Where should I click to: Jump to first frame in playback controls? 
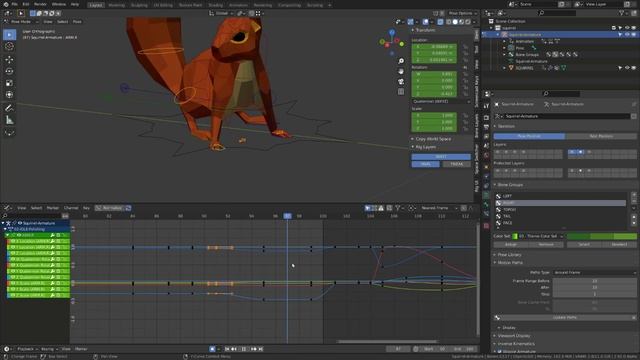click(228, 349)
